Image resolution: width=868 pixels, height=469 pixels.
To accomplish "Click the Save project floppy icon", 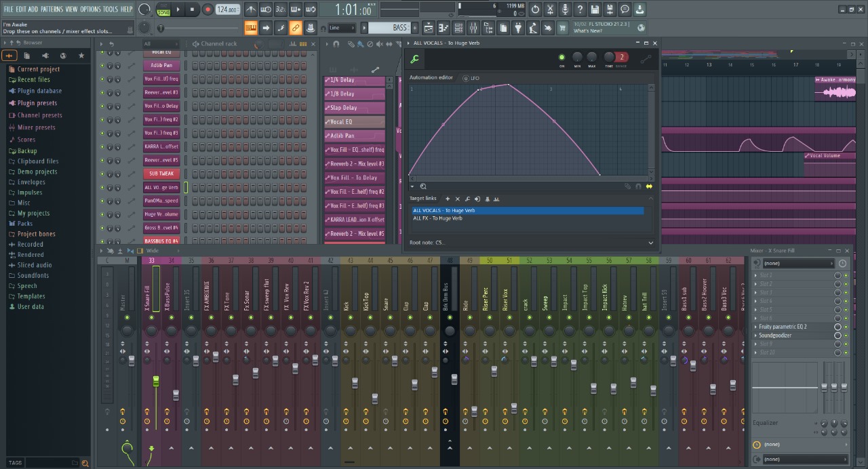I will pyautogui.click(x=595, y=9).
